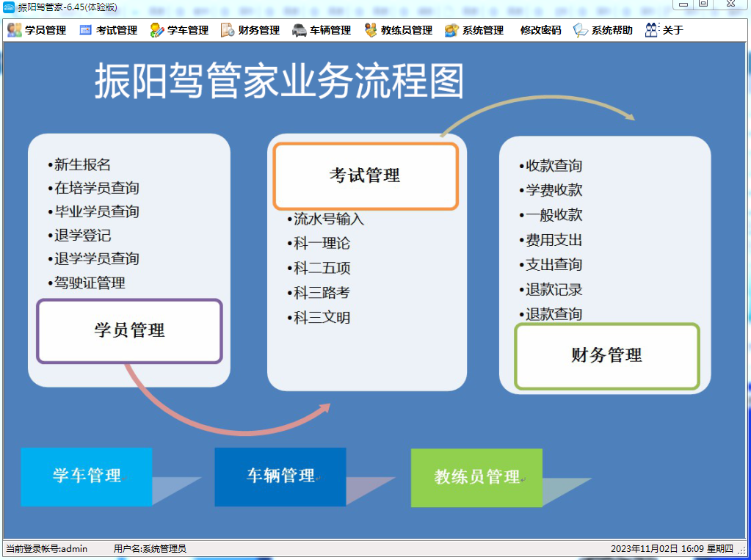This screenshot has height=560, width=751.
Task: Open the 财务管理 menu label
Action: click(259, 30)
